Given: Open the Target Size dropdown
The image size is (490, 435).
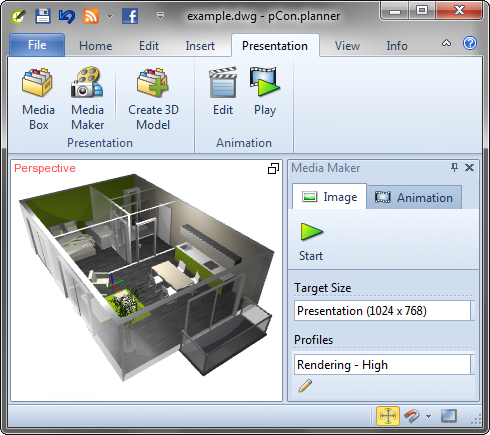Looking at the screenshot, I should pos(384,311).
